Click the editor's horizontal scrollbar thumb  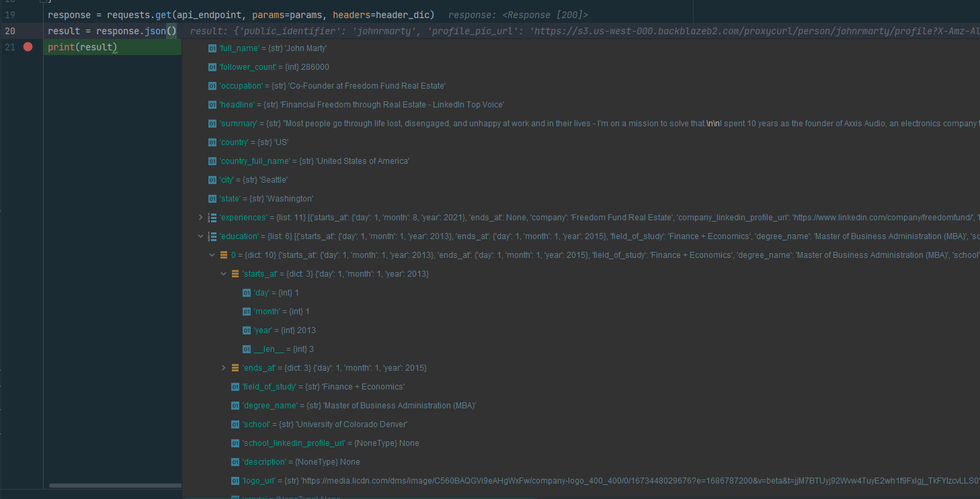point(115,485)
